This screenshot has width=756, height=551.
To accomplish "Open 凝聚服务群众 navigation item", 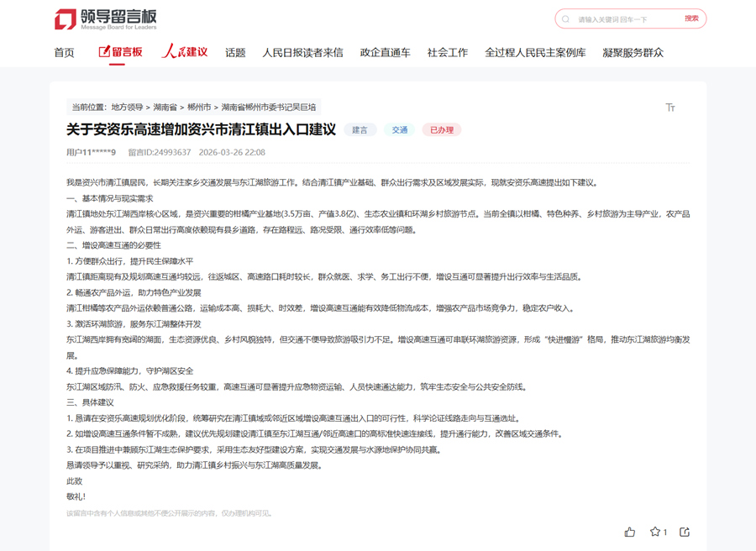I will [633, 53].
